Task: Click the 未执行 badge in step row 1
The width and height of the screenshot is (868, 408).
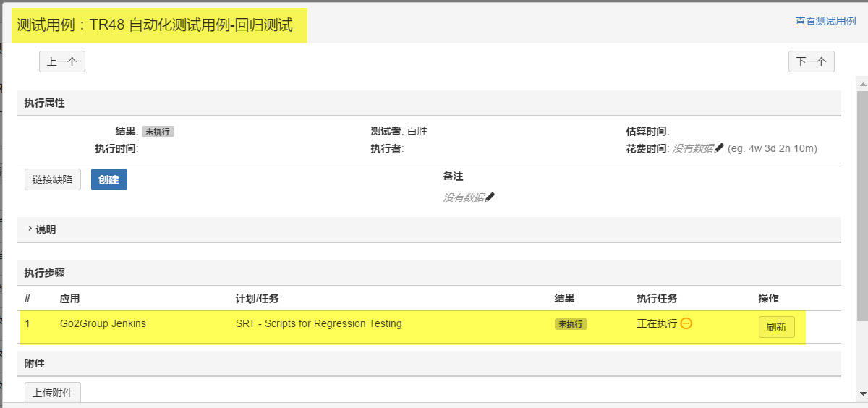Action: [571, 324]
